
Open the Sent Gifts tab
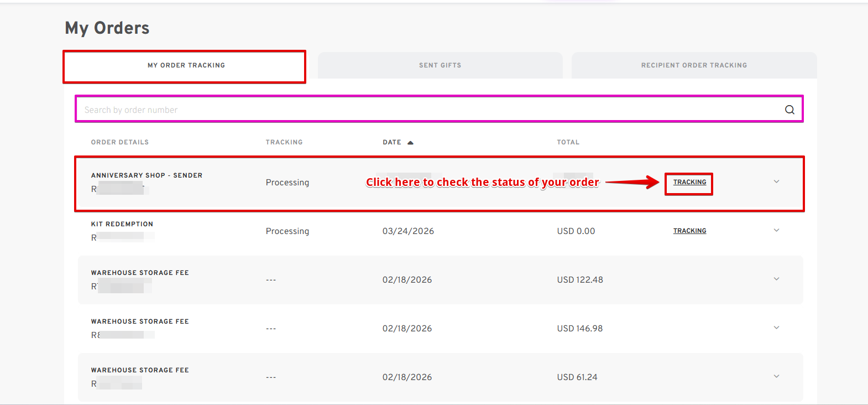pos(440,65)
